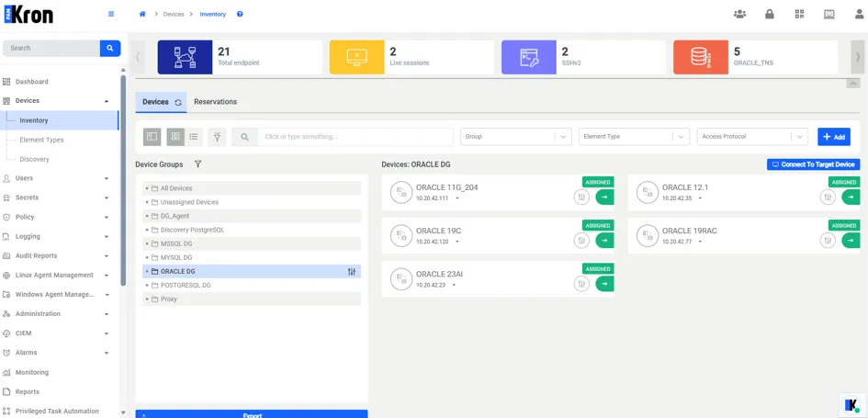The width and height of the screenshot is (868, 418).
Task: Open settings icon on ORACLE 12.1 card
Action: pyautogui.click(x=828, y=197)
